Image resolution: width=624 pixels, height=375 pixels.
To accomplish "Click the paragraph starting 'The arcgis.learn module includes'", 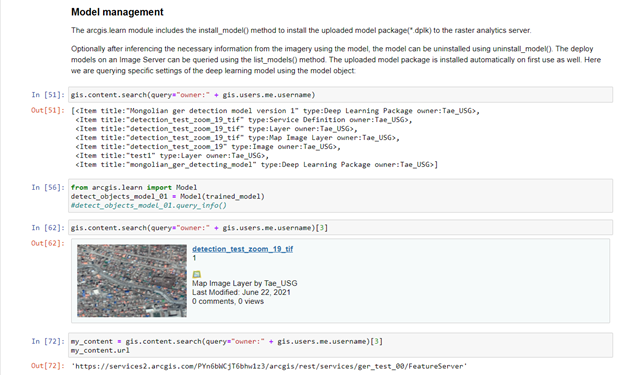I will click(301, 30).
